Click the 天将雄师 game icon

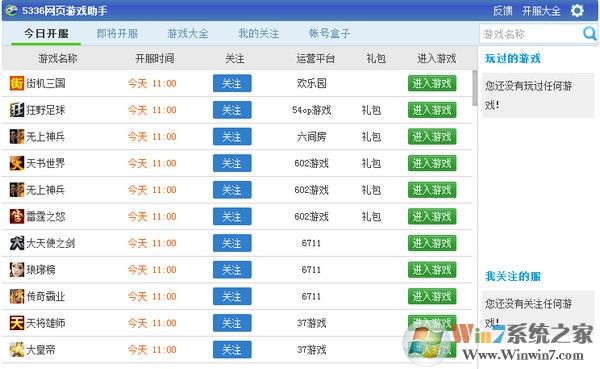(x=16, y=323)
